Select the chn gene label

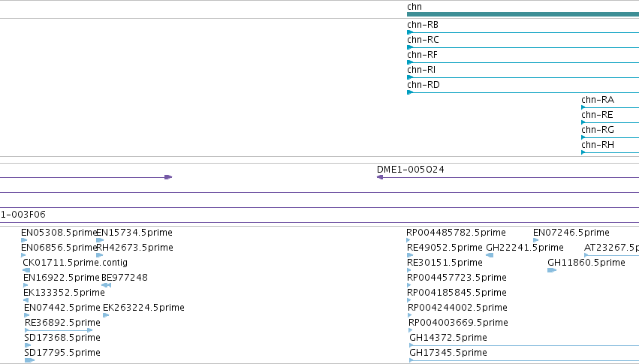[x=414, y=7]
